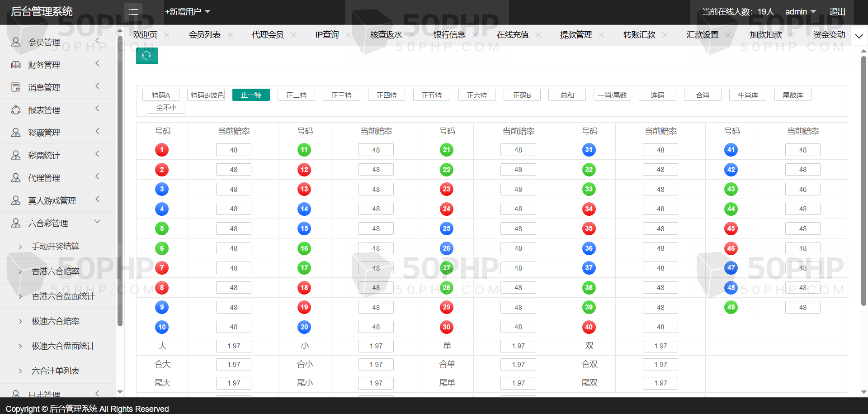Expand the tab overflow chevron at right
This screenshot has width=868, height=414.
pyautogui.click(x=859, y=36)
